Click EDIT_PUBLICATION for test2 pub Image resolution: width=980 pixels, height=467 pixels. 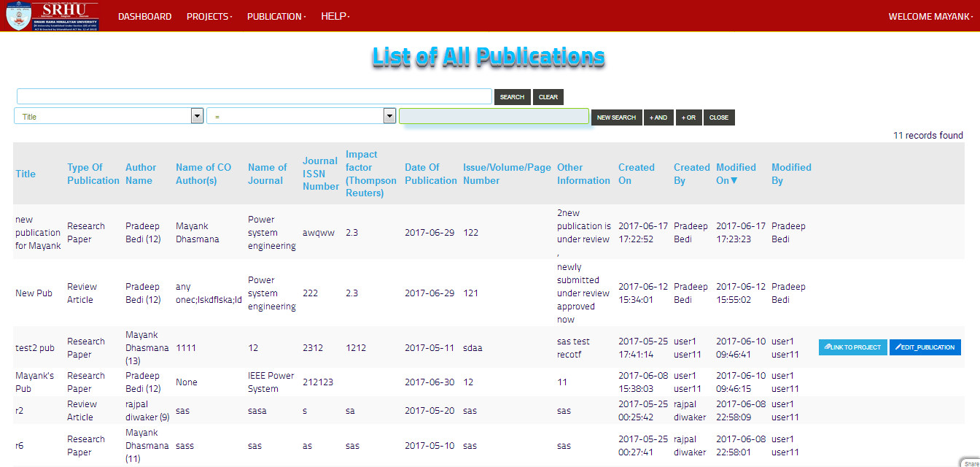pyautogui.click(x=925, y=347)
